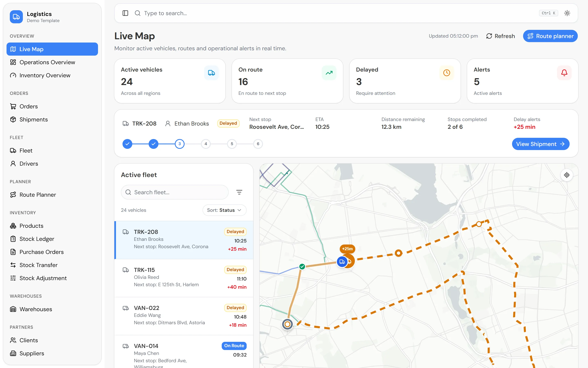
Task: Click the +25 min delay alerts value
Action: point(524,127)
